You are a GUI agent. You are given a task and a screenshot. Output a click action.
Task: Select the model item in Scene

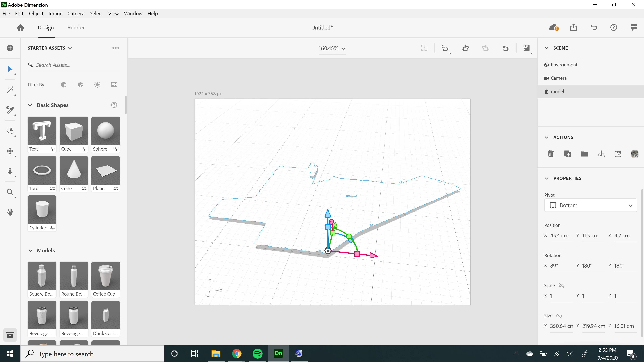pyautogui.click(x=557, y=92)
